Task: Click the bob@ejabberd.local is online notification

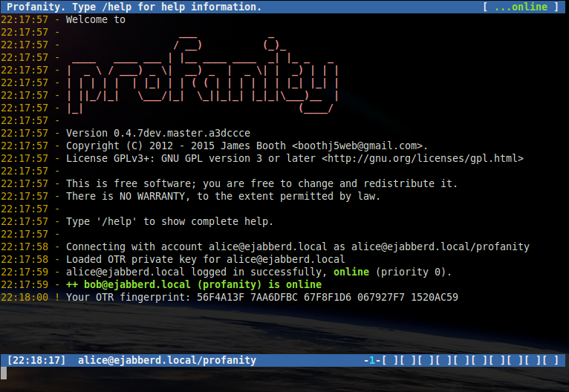Action: pos(194,284)
